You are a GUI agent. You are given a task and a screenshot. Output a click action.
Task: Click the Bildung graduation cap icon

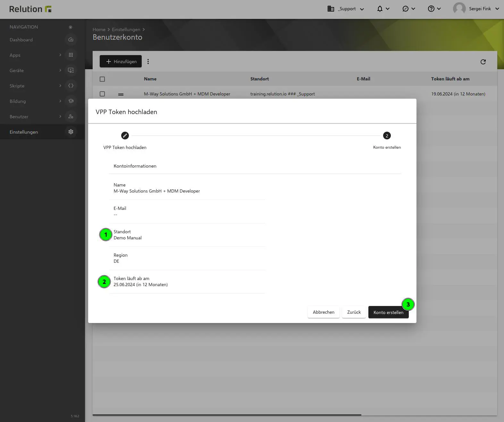coord(71,101)
